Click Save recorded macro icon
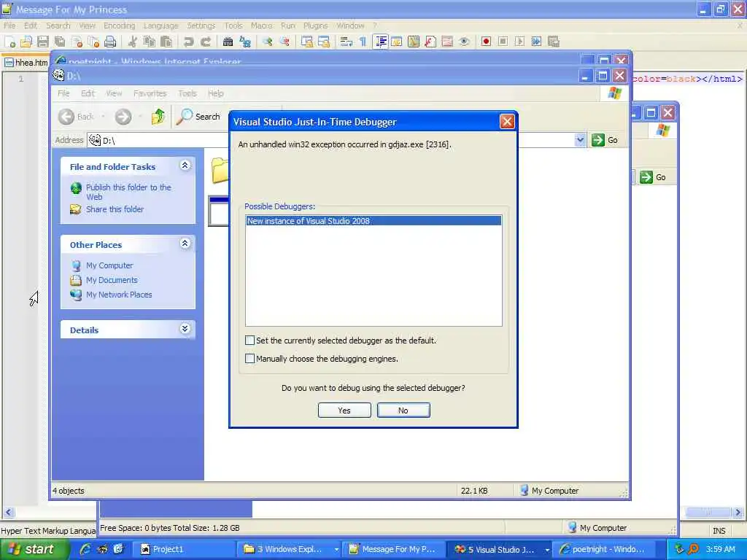 pos(553,42)
